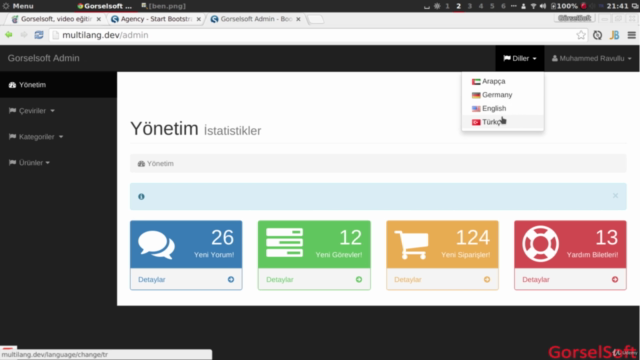Expand the Kategoriler sidebar menu
Image resolution: width=640 pixels, height=360 pixels.
click(x=36, y=137)
